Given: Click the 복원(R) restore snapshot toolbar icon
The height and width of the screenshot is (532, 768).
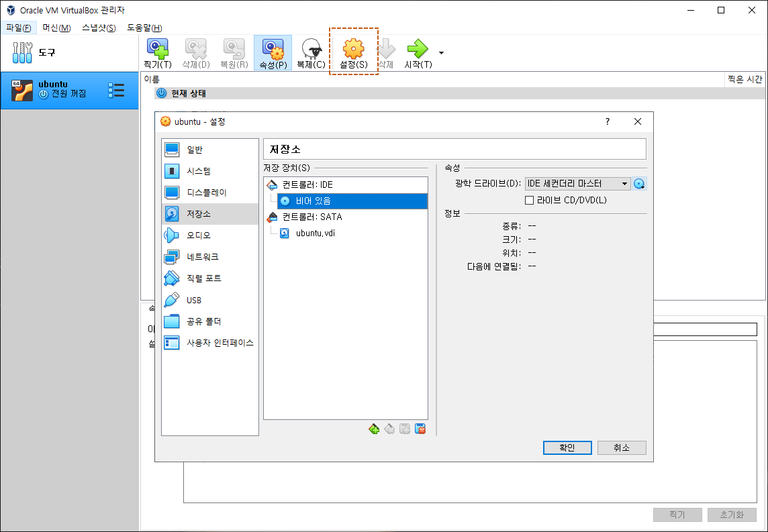Looking at the screenshot, I should (x=234, y=53).
